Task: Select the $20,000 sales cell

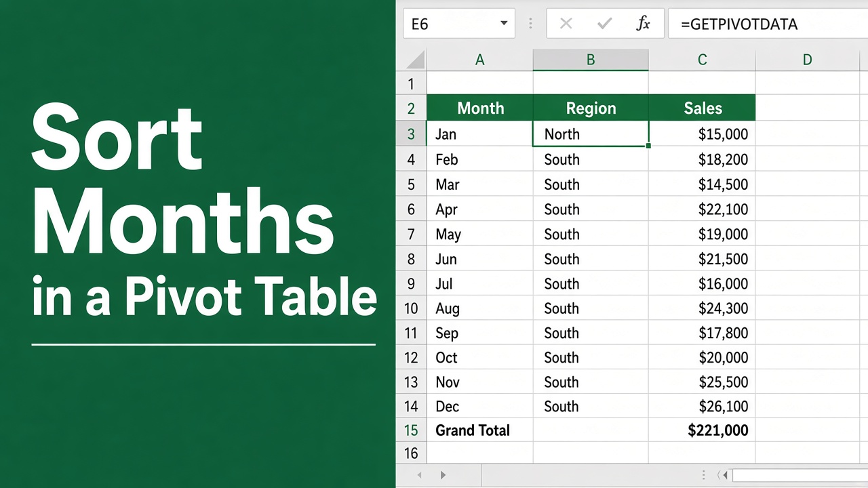Action: click(x=702, y=357)
